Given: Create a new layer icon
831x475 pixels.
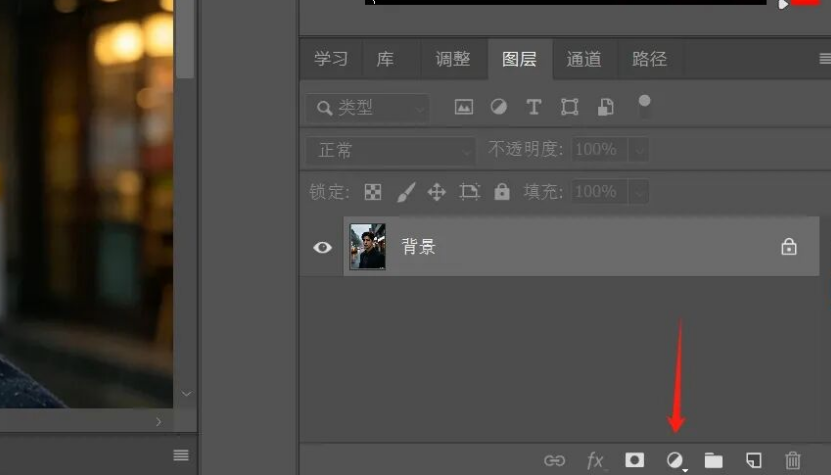Looking at the screenshot, I should tap(754, 460).
